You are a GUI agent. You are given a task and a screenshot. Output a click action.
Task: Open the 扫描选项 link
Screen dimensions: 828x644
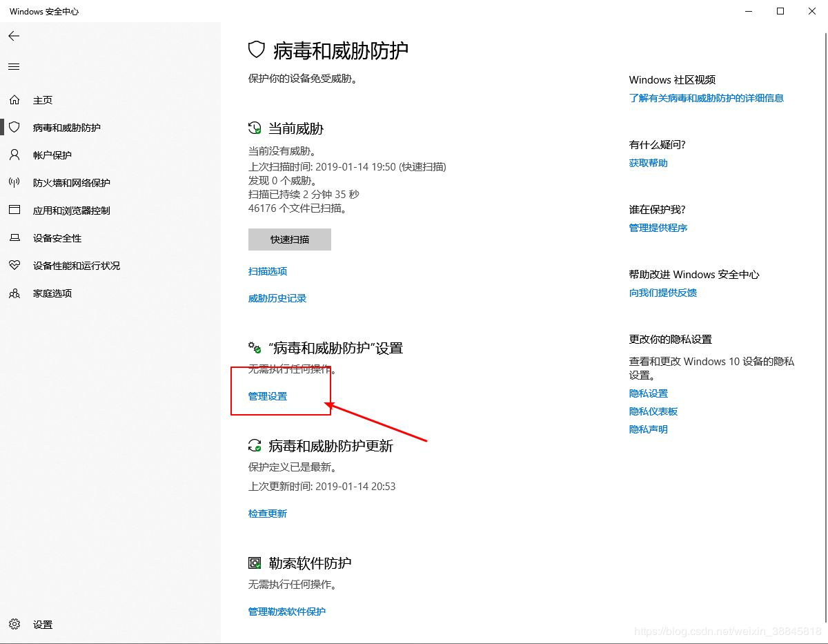268,271
